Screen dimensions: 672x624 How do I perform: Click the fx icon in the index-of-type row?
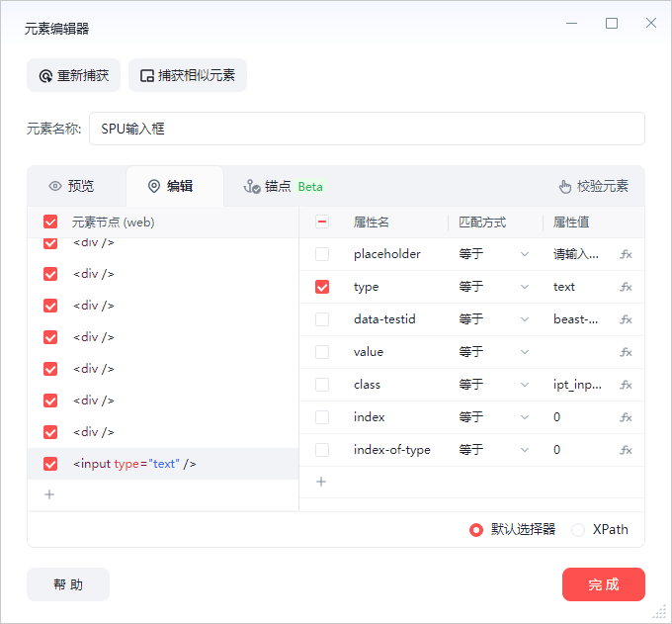626,450
